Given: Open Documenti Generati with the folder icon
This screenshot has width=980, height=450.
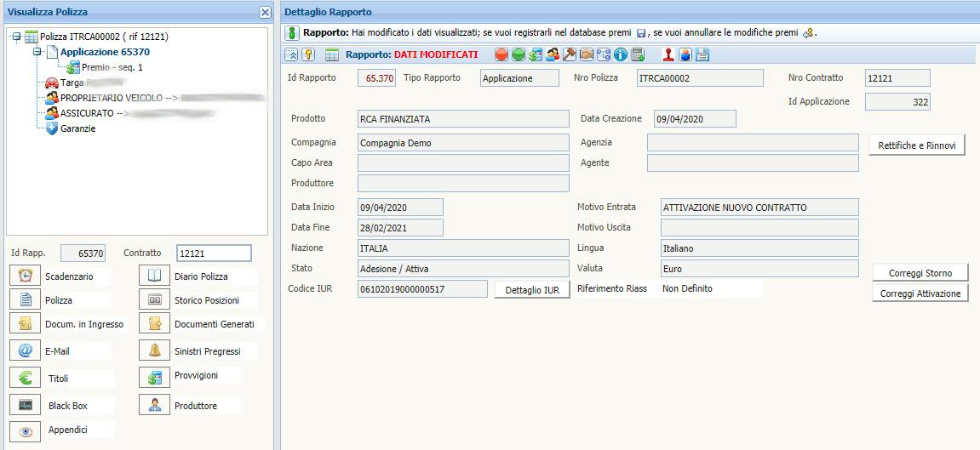Looking at the screenshot, I should coord(154,324).
